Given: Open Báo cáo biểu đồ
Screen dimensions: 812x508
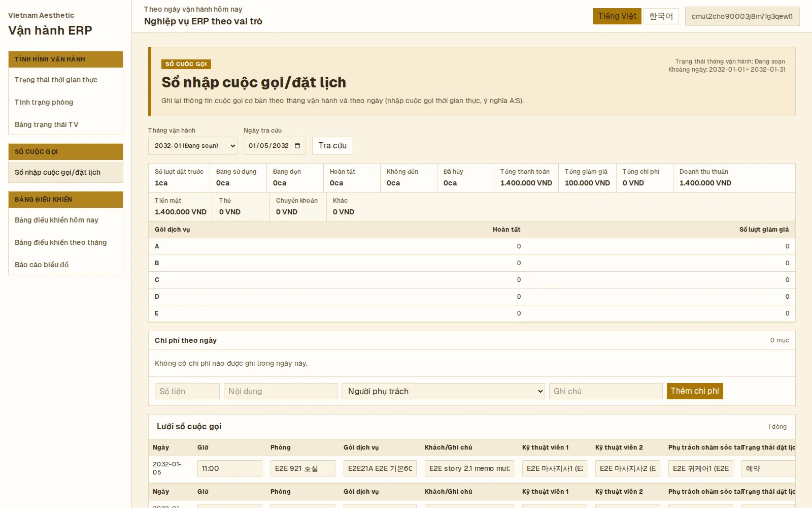Looking at the screenshot, I should 65,265.
